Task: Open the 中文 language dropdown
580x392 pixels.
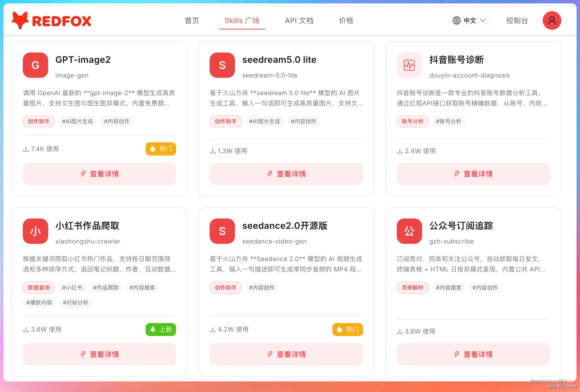Action: [469, 20]
